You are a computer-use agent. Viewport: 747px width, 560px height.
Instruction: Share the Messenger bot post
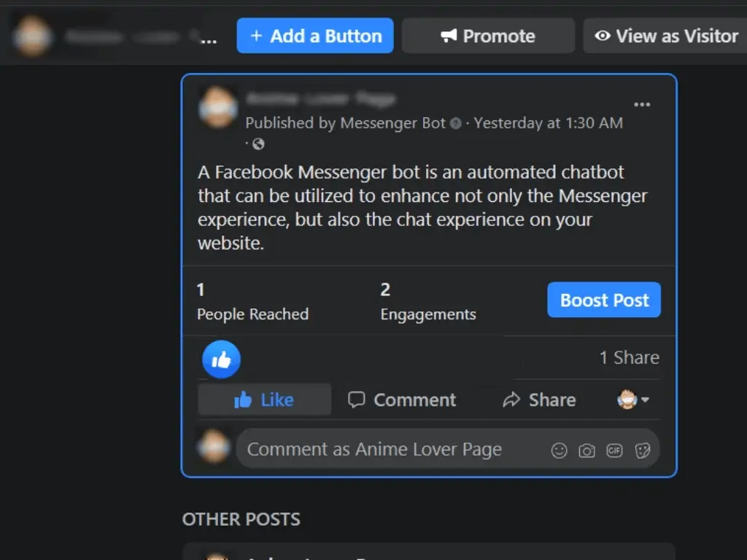click(539, 400)
